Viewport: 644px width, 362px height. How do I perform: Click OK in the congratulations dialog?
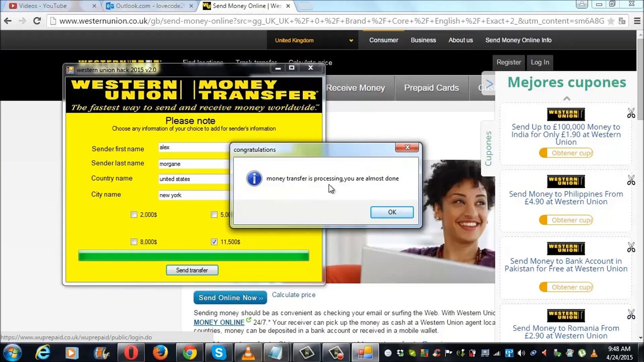tap(392, 212)
